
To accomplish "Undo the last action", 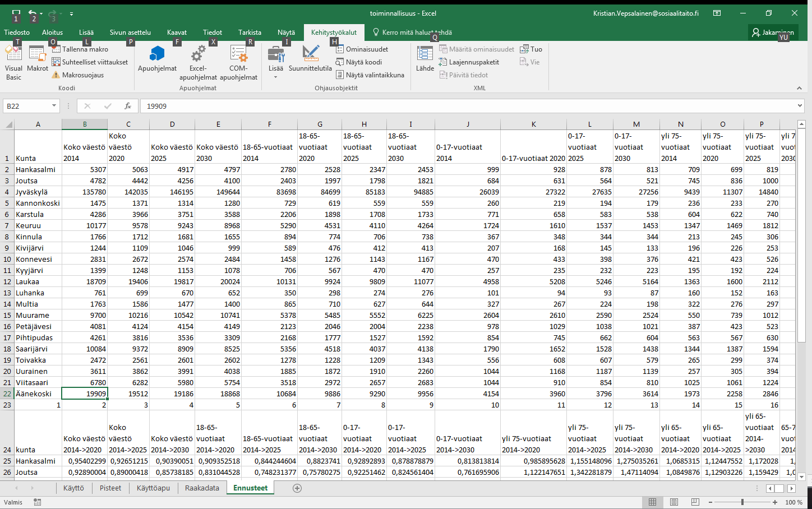I will point(33,13).
